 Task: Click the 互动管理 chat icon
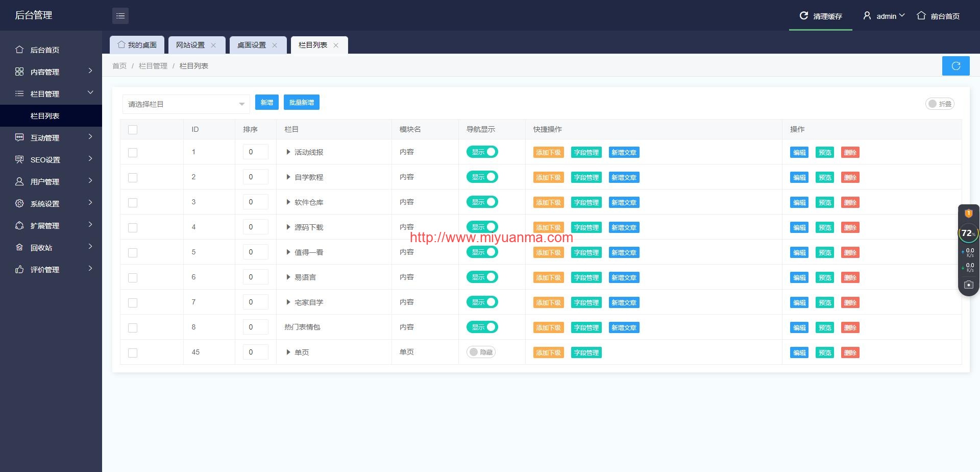[19, 137]
